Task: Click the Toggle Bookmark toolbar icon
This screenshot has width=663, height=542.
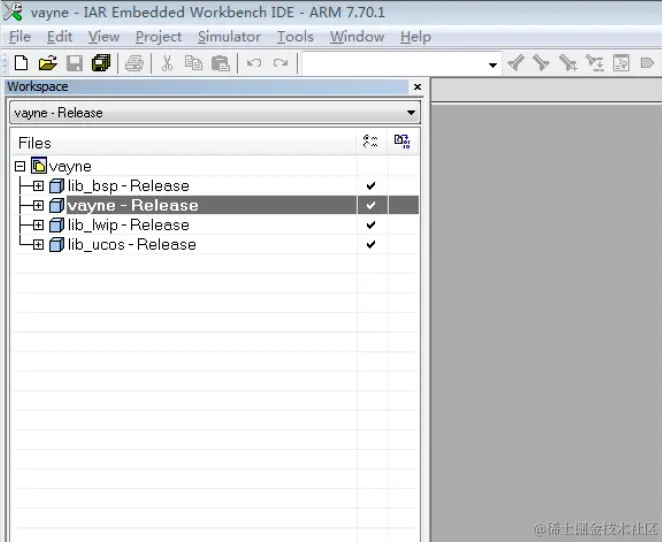Action: 647,63
